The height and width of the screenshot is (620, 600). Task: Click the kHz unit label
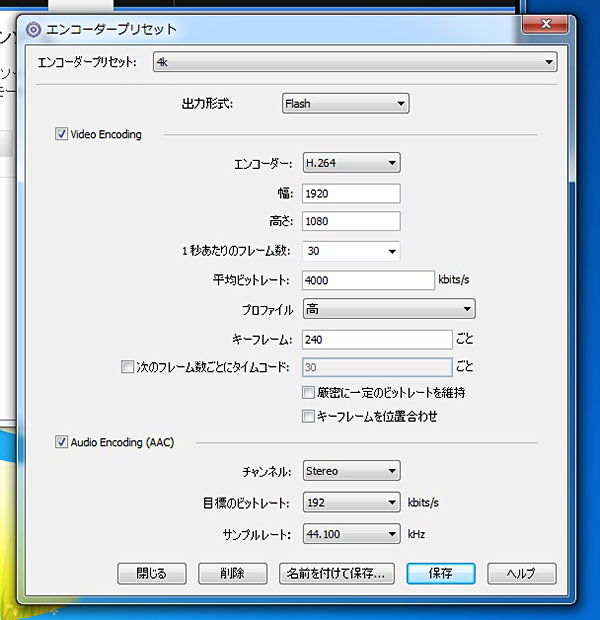[416, 534]
